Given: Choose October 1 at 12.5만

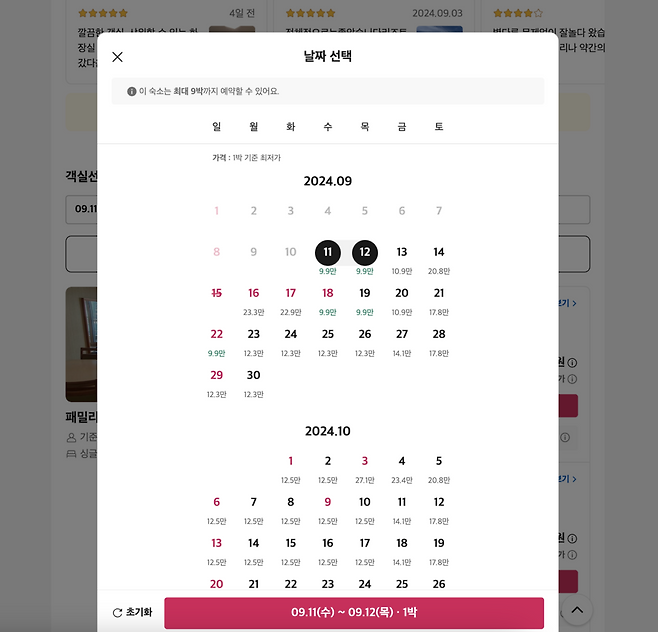Looking at the screenshot, I should pyautogui.click(x=290, y=468).
